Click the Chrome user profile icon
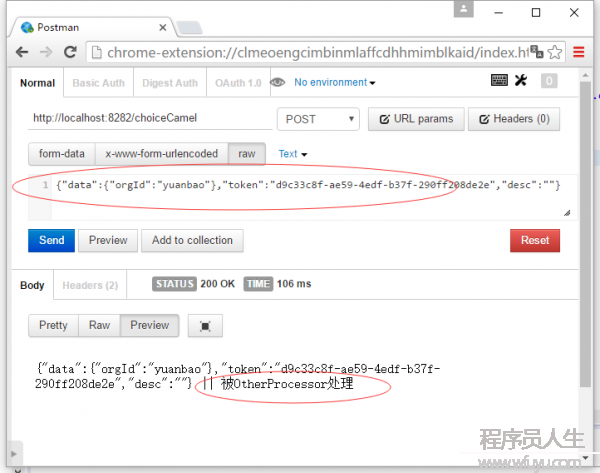The image size is (600, 473). pyautogui.click(x=463, y=9)
